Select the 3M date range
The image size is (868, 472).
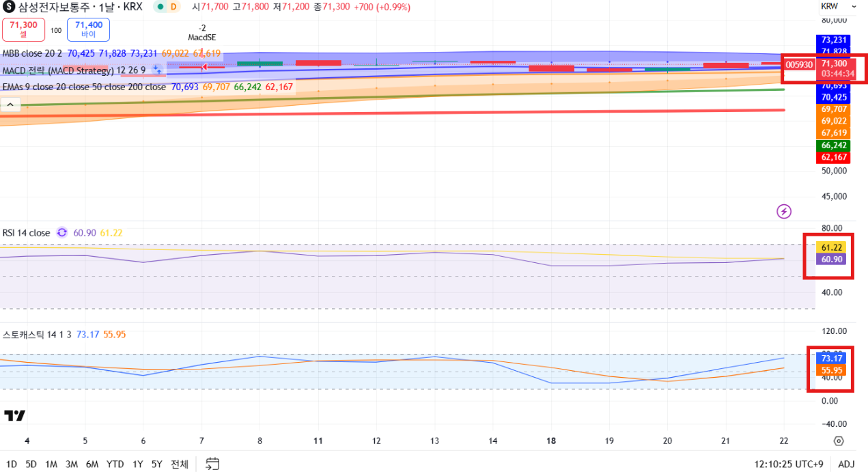(x=72, y=464)
